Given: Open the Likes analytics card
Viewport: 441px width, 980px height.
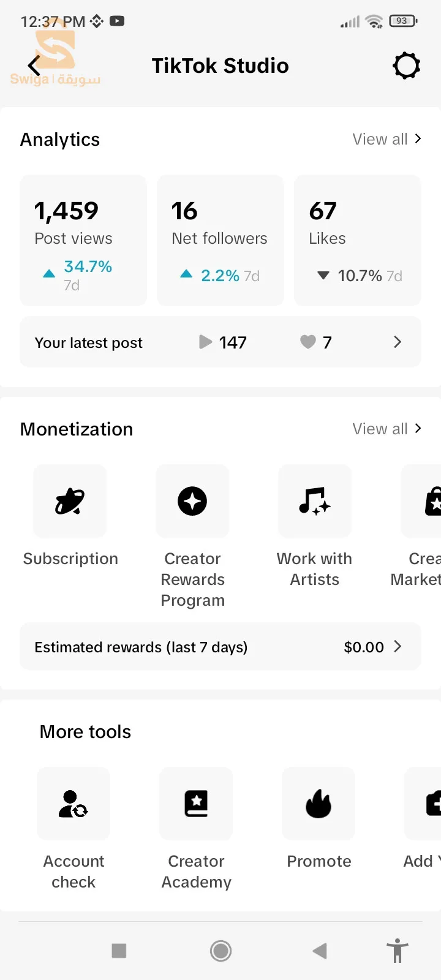Looking at the screenshot, I should click(x=358, y=240).
